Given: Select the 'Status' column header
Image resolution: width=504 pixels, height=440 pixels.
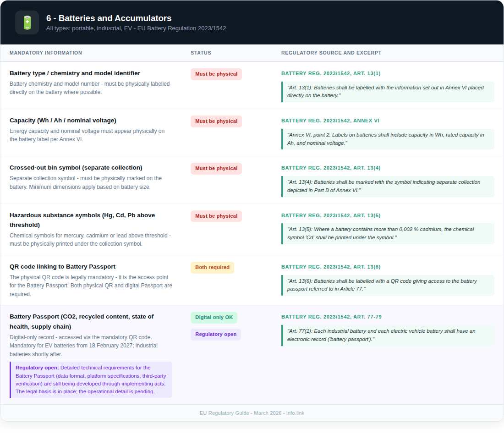Looking at the screenshot, I should click(x=201, y=53).
